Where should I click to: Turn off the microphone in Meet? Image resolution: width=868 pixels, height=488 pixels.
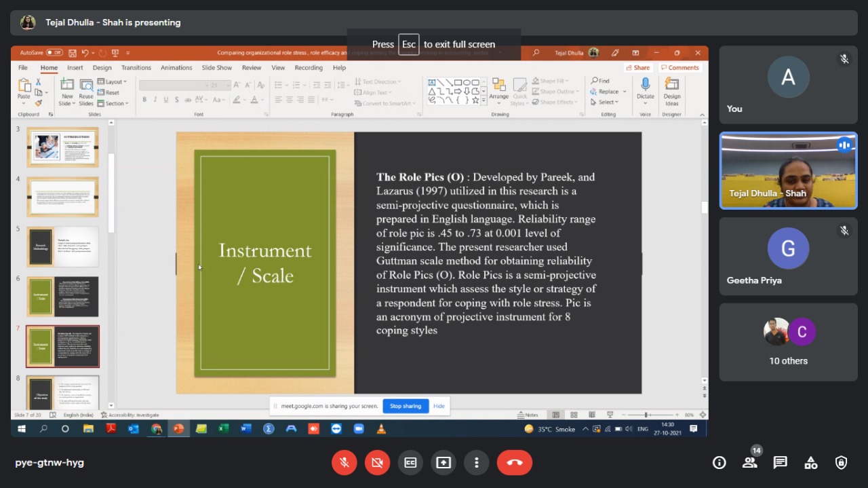pyautogui.click(x=344, y=462)
